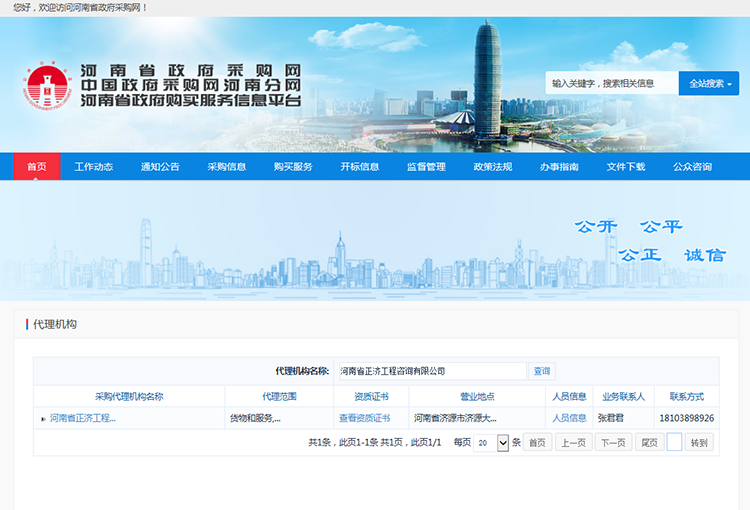
Task: Open the 全站搜索 dropdown
Action: (712, 84)
